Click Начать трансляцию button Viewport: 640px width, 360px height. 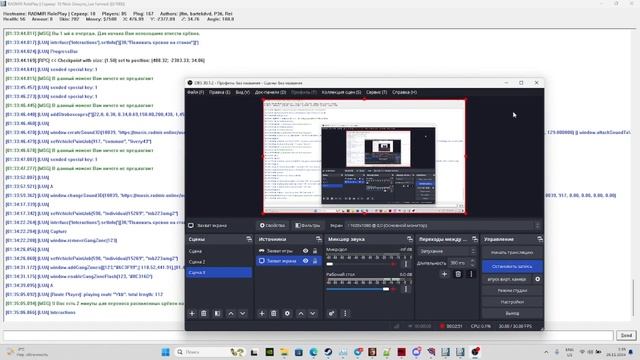tap(512, 252)
